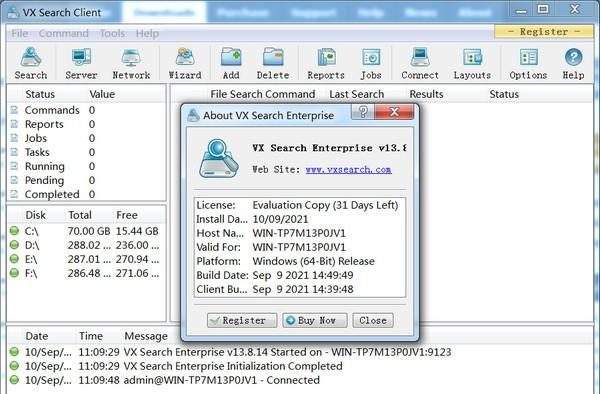Click the Register button in About dialog

click(242, 320)
